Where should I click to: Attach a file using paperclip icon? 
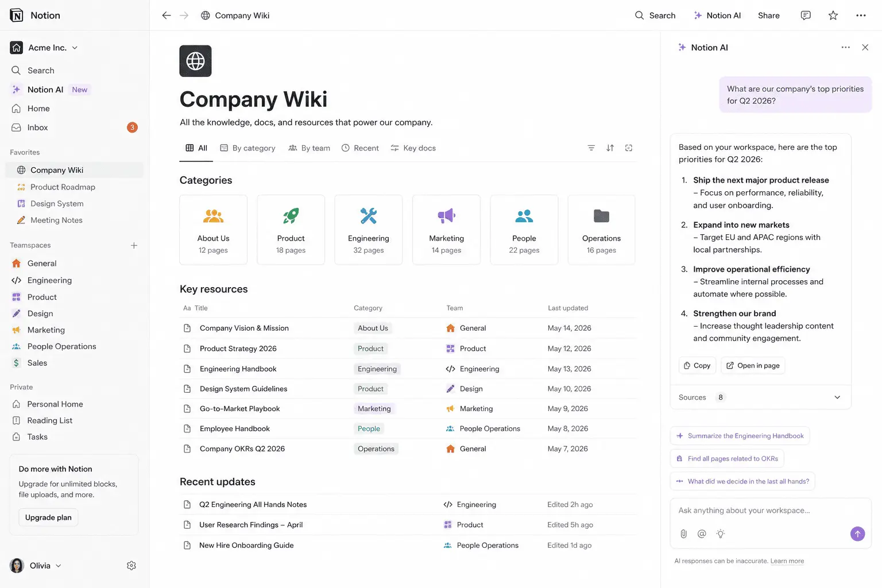(683, 534)
